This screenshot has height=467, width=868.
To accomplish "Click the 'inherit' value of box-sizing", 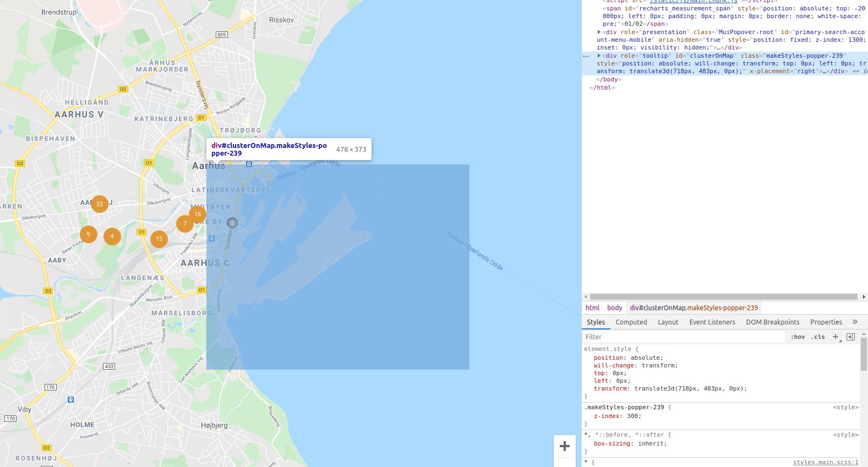I will 651,444.
